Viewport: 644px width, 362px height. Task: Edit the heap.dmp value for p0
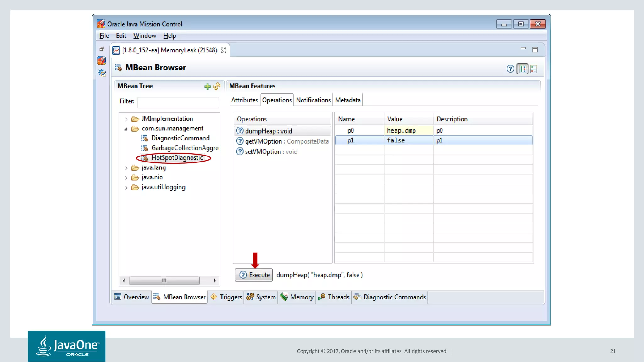408,130
